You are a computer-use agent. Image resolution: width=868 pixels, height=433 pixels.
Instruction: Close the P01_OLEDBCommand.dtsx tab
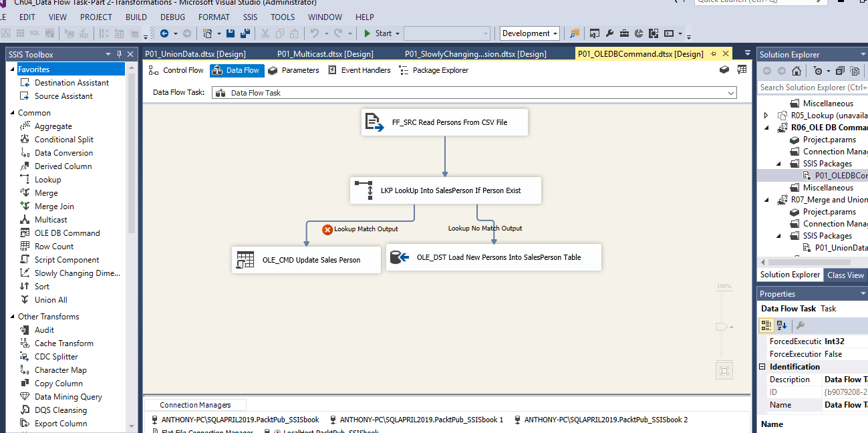coord(726,53)
